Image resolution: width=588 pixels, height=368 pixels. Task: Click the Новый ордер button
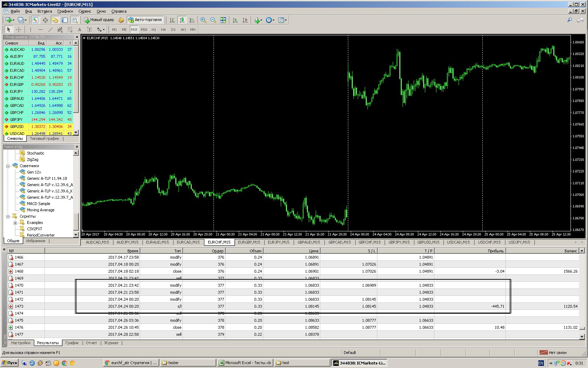pyautogui.click(x=99, y=20)
